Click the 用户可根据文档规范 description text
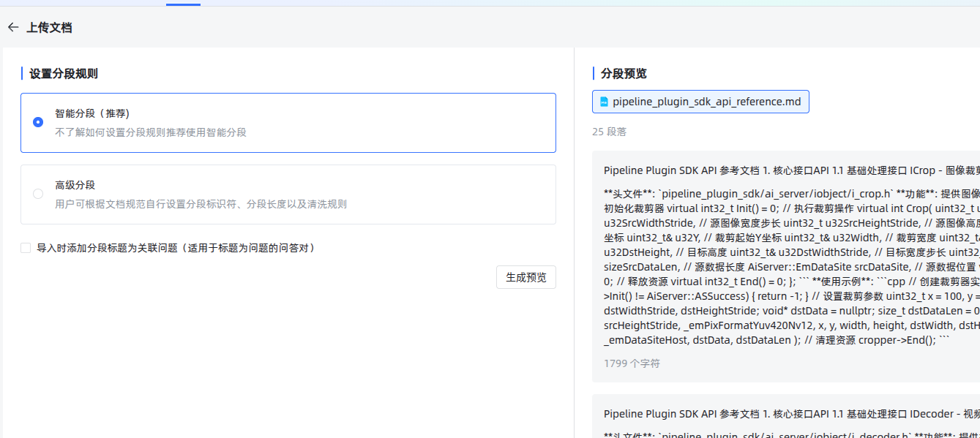This screenshot has height=438, width=980. pyautogui.click(x=201, y=204)
